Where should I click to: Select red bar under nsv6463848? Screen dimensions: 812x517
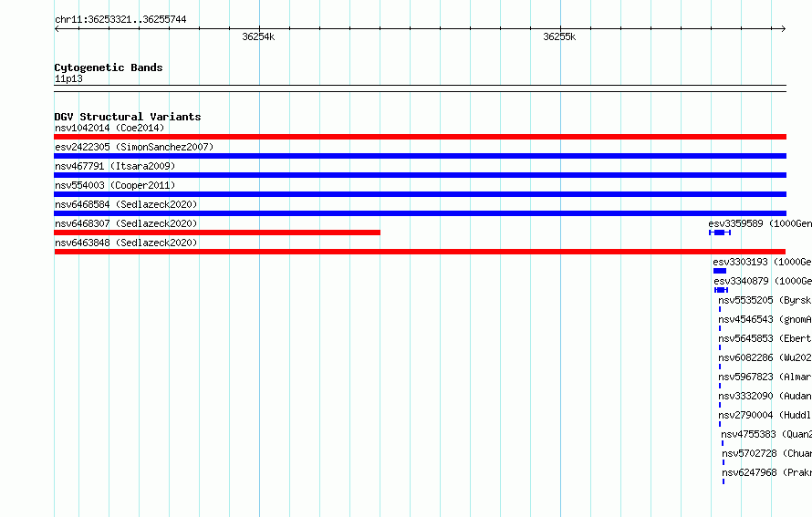(x=420, y=252)
